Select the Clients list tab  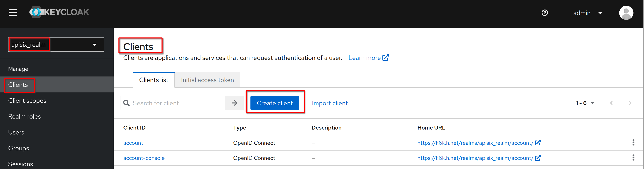[x=153, y=80]
